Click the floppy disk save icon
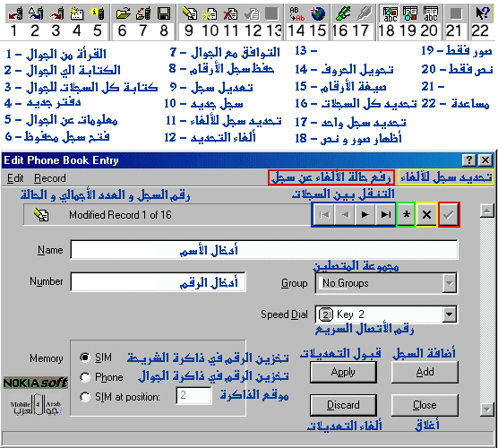 click(x=164, y=13)
